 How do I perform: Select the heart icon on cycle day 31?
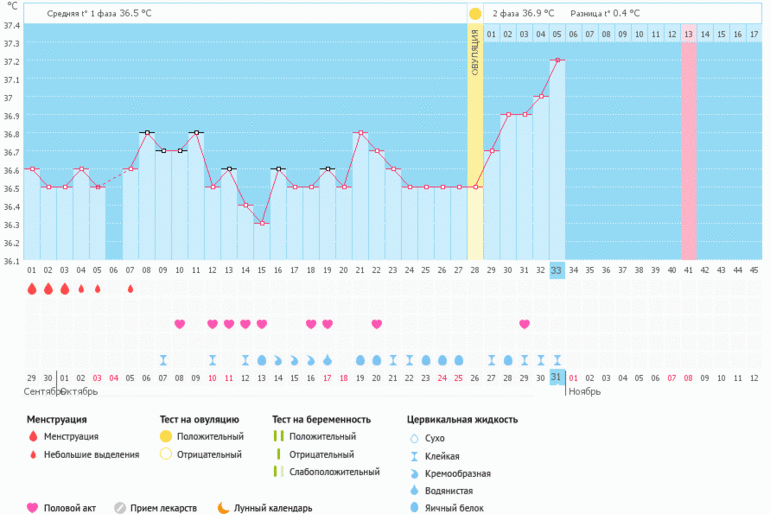pyautogui.click(x=524, y=324)
